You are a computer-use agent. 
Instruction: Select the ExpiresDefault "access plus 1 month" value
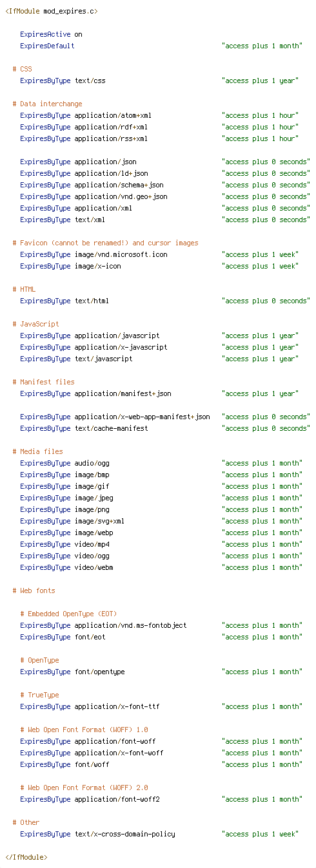261,46
